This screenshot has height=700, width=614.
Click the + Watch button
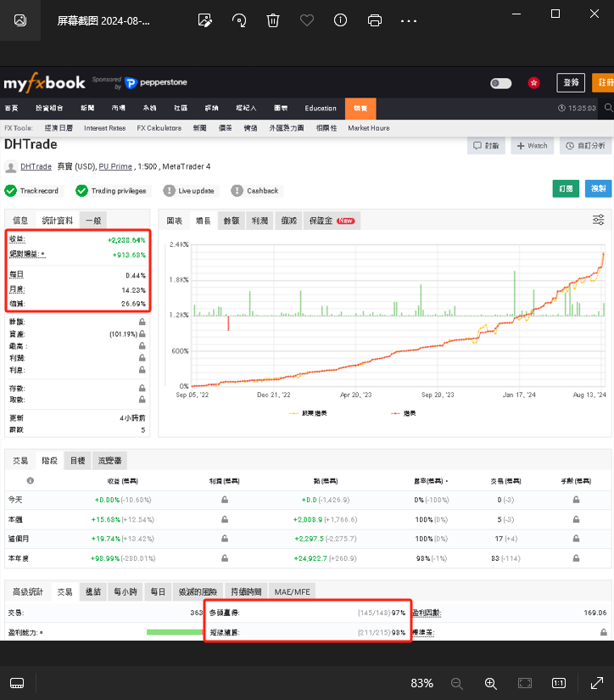click(x=532, y=146)
